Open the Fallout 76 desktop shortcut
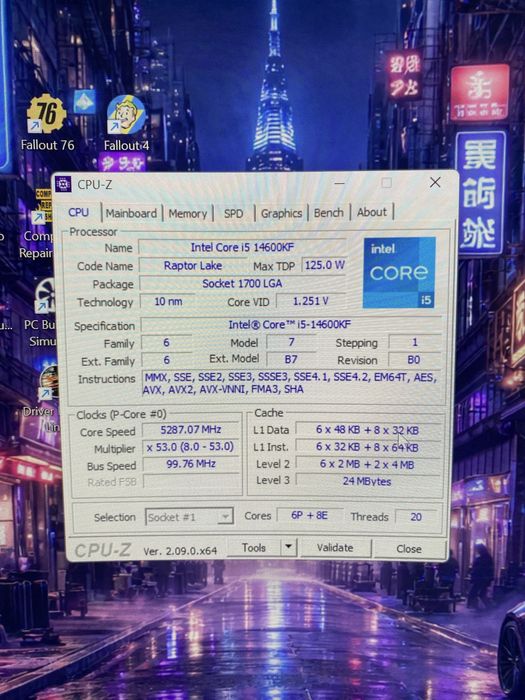525x700 pixels. point(46,121)
